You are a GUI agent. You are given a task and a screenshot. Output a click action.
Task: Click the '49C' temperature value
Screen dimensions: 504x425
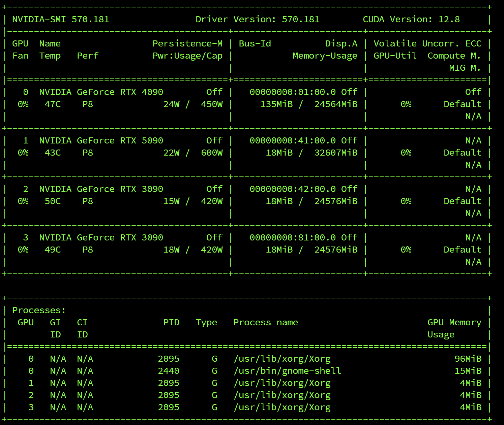click(53, 250)
